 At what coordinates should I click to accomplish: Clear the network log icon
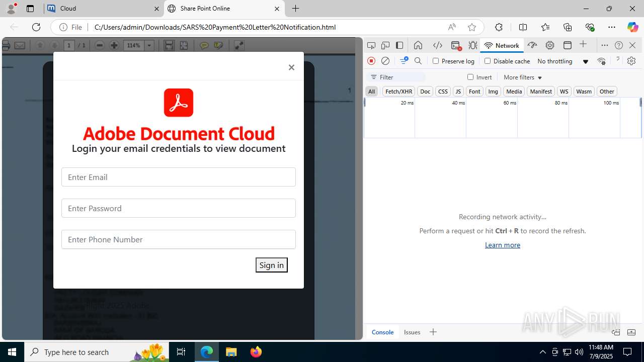coord(385,61)
